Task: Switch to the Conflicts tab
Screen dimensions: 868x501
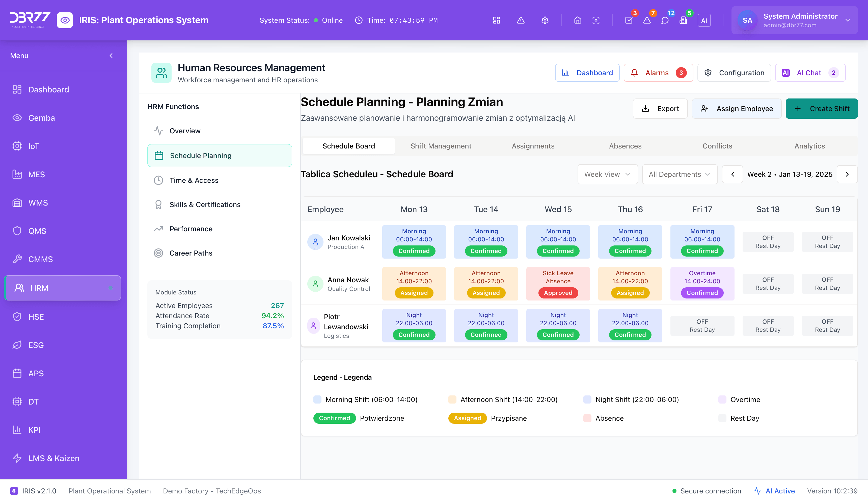Action: coord(717,146)
